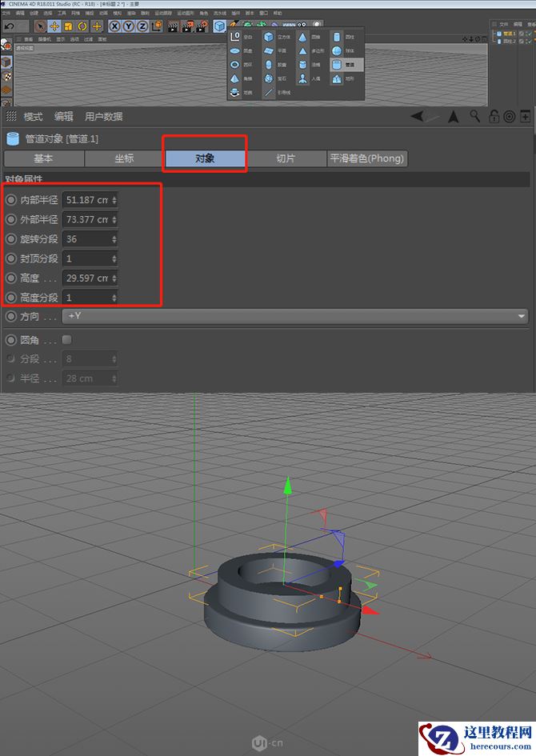Activate the Move tool in the toolbar
Image resolution: width=536 pixels, height=756 pixels.
pyautogui.click(x=54, y=26)
